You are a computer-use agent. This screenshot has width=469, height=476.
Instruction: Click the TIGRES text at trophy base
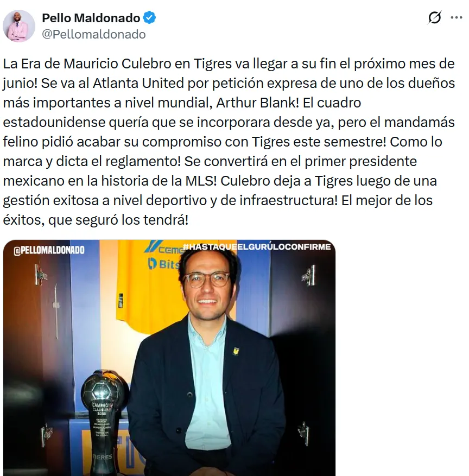103,457
